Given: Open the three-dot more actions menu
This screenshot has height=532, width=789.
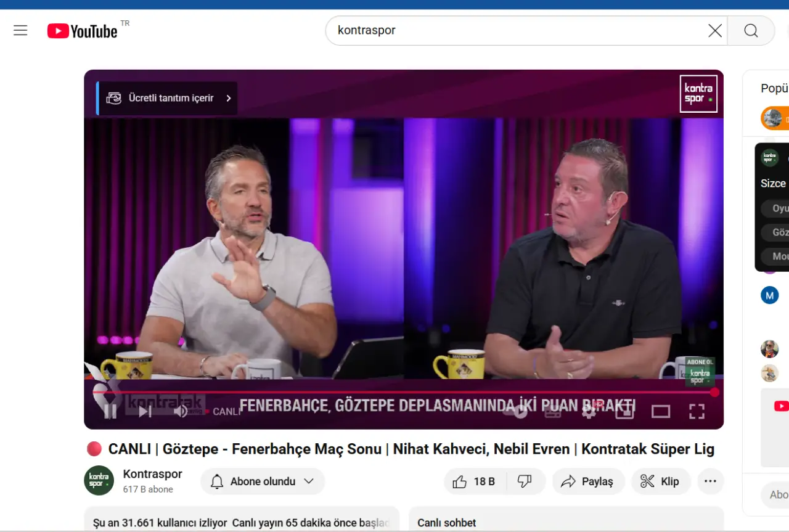Looking at the screenshot, I should click(710, 481).
